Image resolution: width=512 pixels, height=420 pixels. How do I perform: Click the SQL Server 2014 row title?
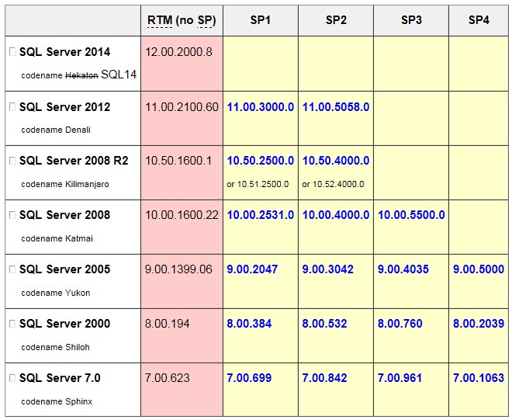[x=64, y=52]
